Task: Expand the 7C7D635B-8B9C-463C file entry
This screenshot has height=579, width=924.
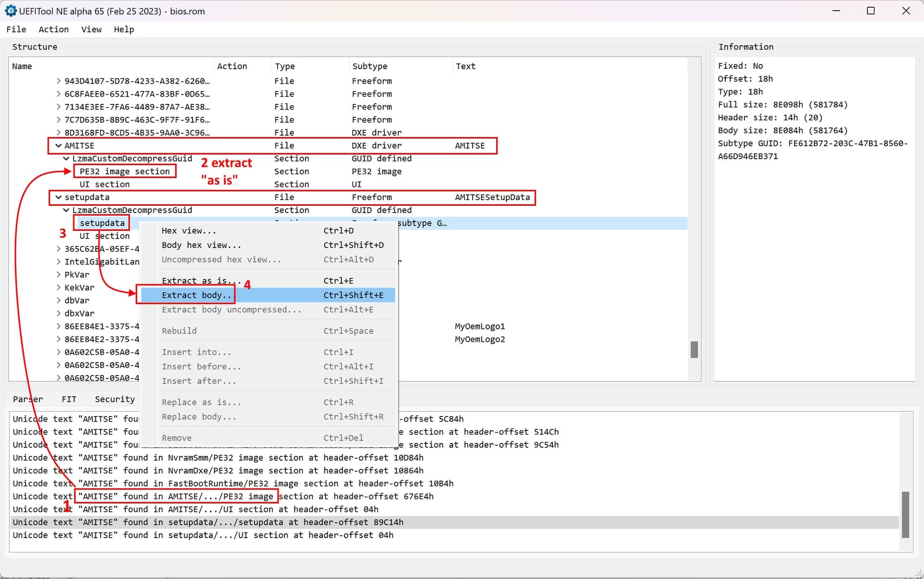Action: (58, 120)
